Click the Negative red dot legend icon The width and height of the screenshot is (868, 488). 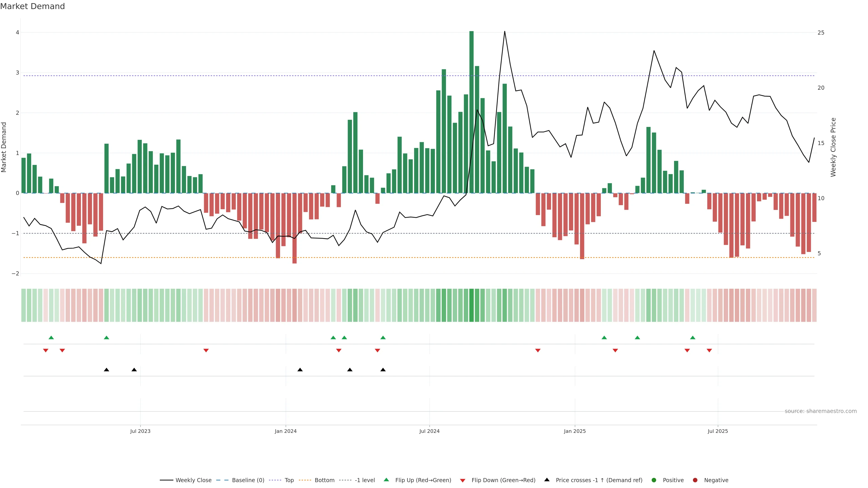(x=695, y=480)
